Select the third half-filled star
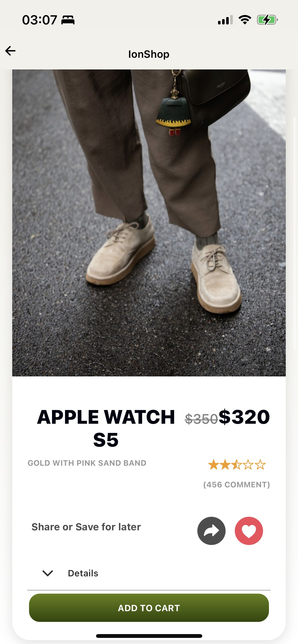Viewport: 298px width, 644px height. [x=237, y=465]
